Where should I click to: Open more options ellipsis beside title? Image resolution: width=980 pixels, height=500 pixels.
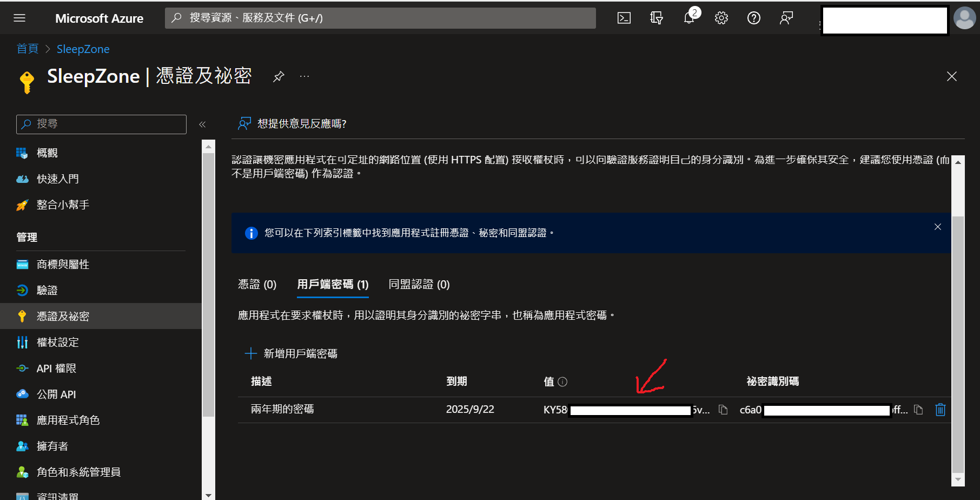coord(304,76)
